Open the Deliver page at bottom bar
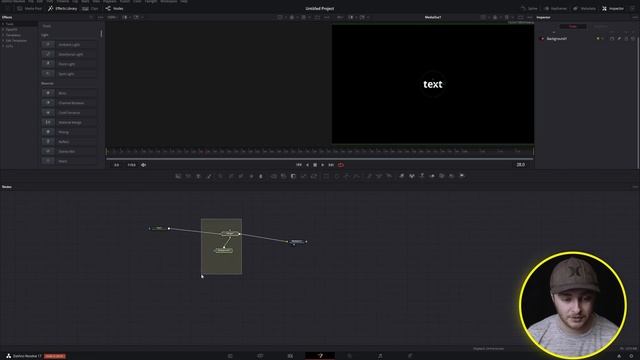The height and width of the screenshot is (360, 640). 410,356
